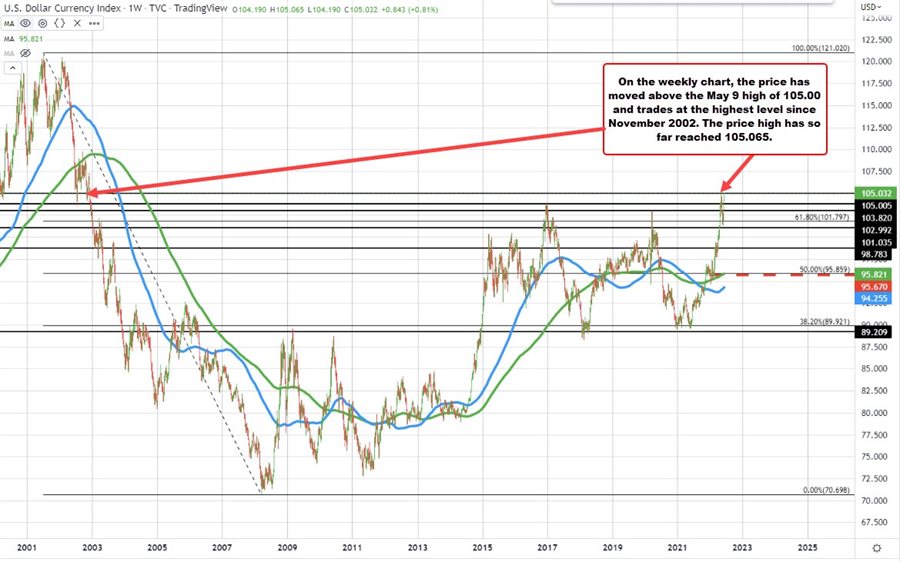Click the 0.00%(70.698) Fibonacci level label
900x562 pixels.
pos(827,490)
